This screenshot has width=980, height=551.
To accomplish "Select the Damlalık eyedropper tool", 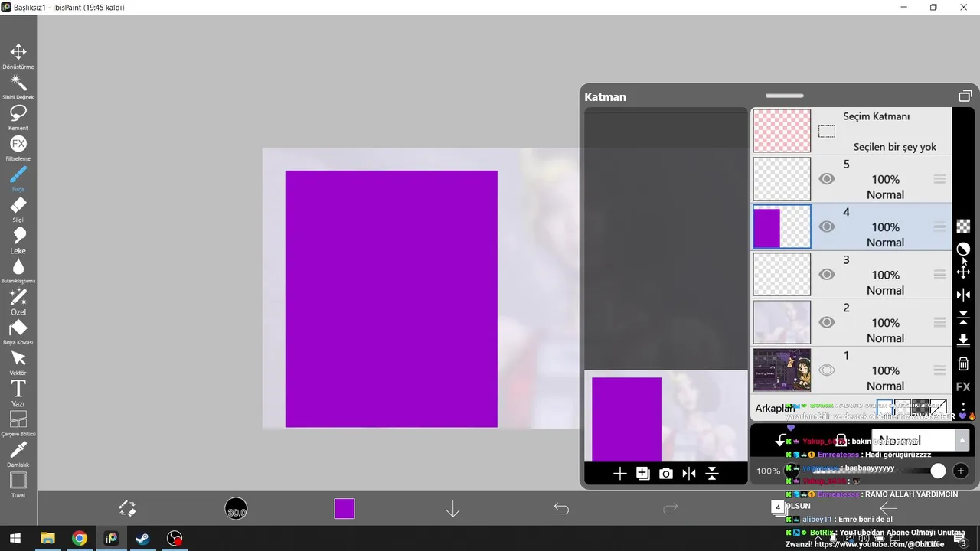I will tap(18, 454).
